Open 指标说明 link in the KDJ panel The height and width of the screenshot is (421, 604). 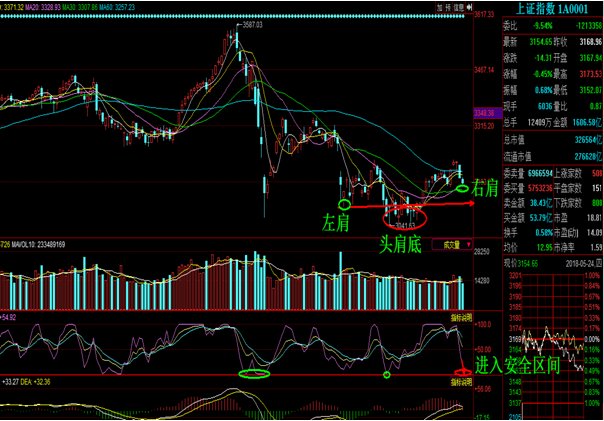(461, 318)
